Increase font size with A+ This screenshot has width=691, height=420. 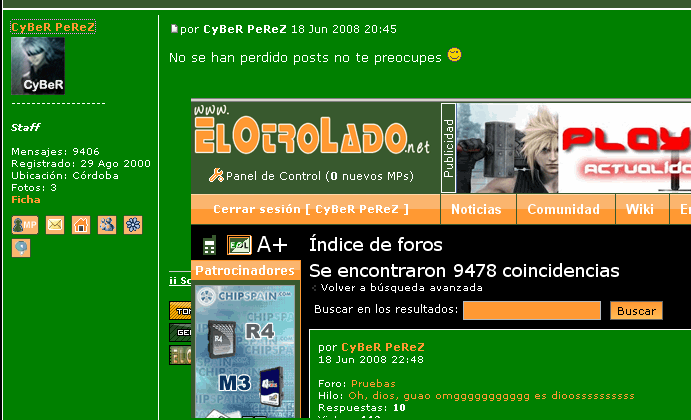point(272,245)
